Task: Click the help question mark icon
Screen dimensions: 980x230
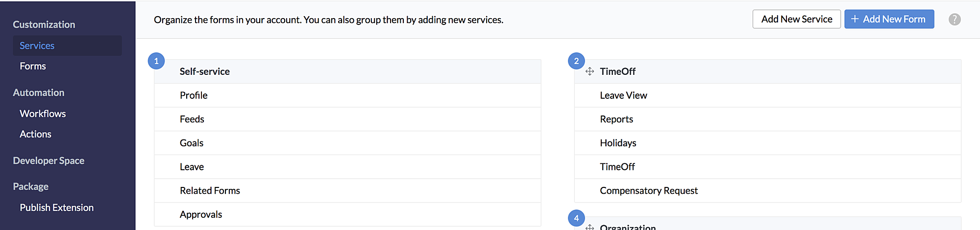Action: (954, 20)
